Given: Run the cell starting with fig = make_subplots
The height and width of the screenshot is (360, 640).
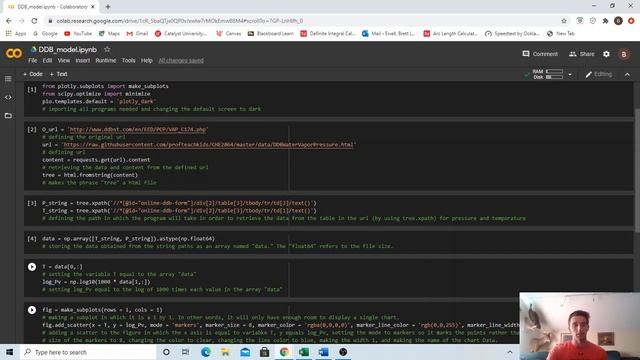Looking at the screenshot, I should (32, 310).
